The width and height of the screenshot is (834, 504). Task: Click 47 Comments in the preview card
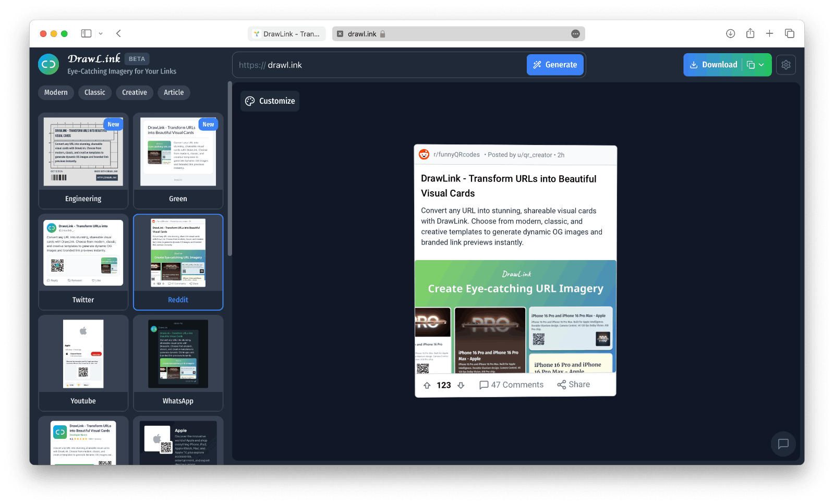coord(511,385)
